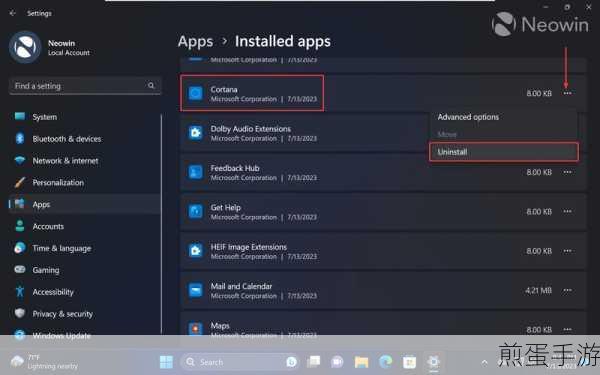
Task: Open the Chat app on the taskbar
Action: pyautogui.click(x=337, y=362)
